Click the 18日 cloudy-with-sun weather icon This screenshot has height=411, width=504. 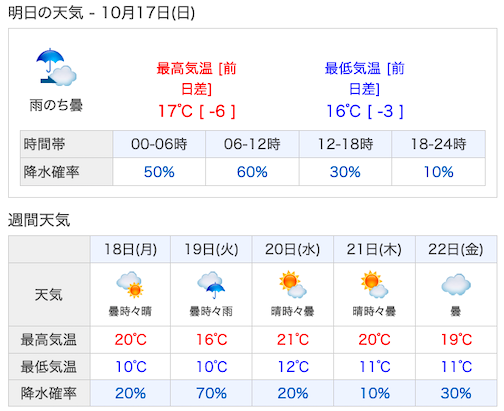coord(130,284)
